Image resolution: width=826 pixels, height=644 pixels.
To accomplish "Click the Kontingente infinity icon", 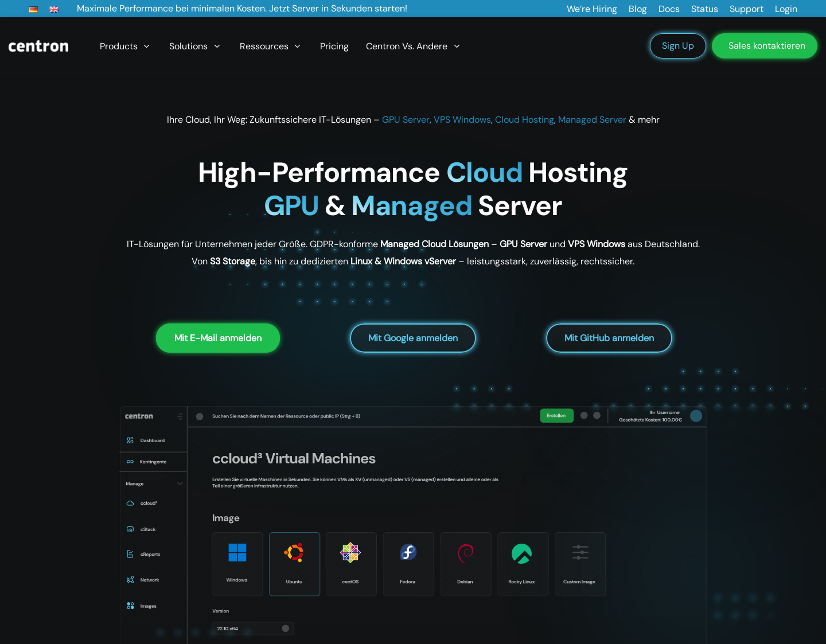I will 130,462.
